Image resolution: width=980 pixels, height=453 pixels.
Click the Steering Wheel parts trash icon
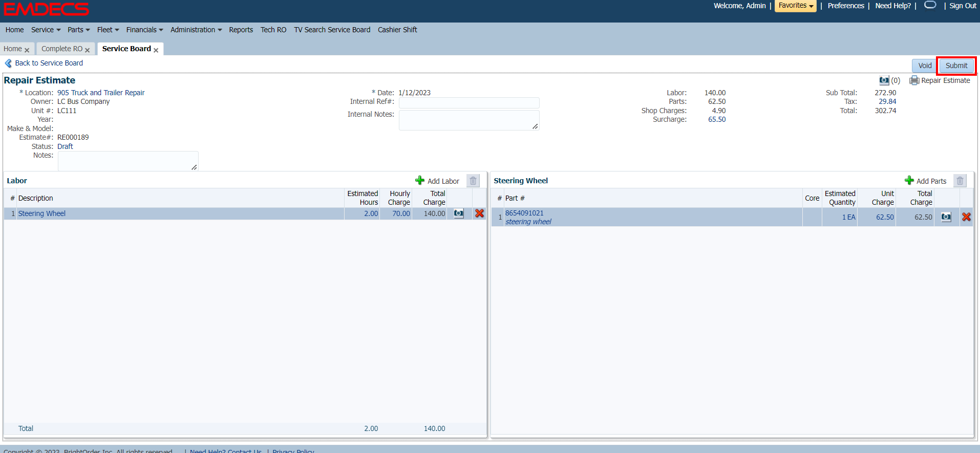[x=960, y=181]
